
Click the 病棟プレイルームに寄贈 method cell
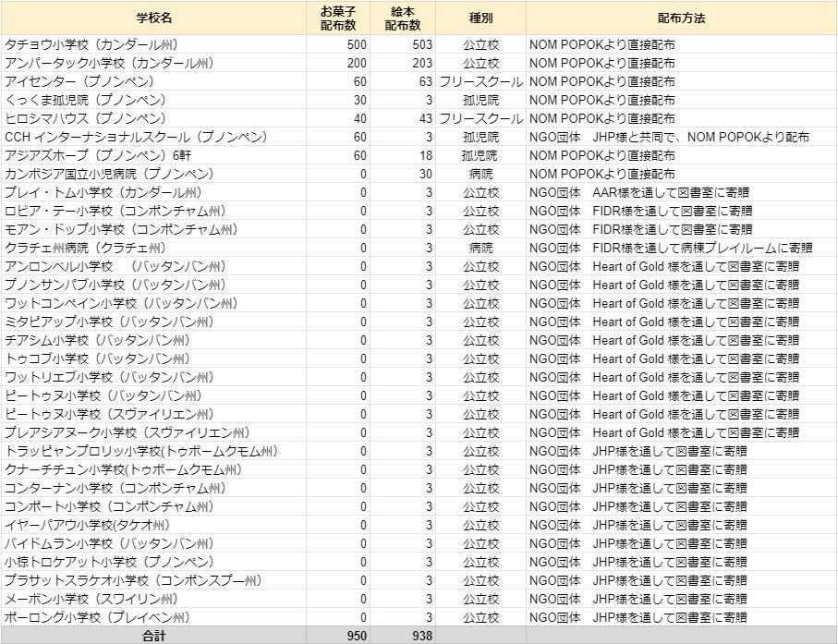click(670, 248)
